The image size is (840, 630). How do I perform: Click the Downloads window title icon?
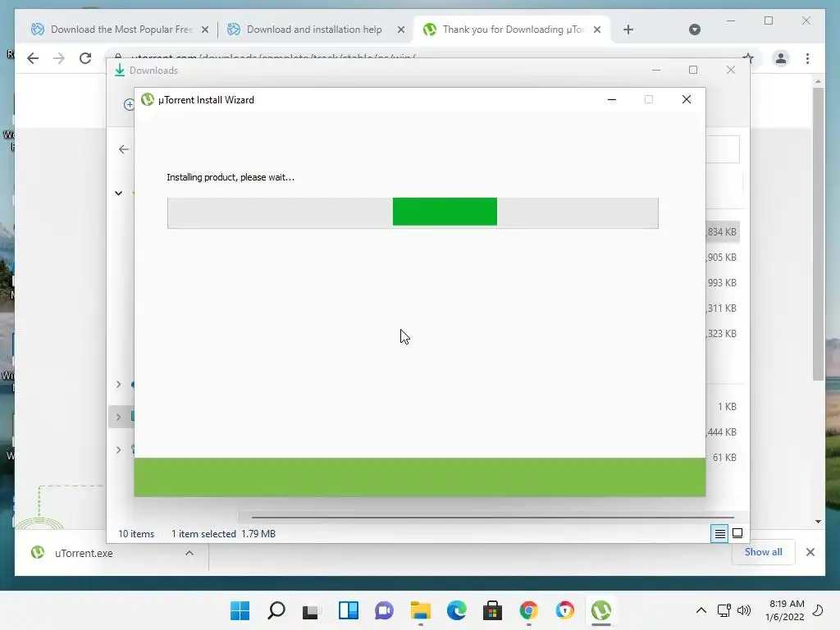coord(120,71)
